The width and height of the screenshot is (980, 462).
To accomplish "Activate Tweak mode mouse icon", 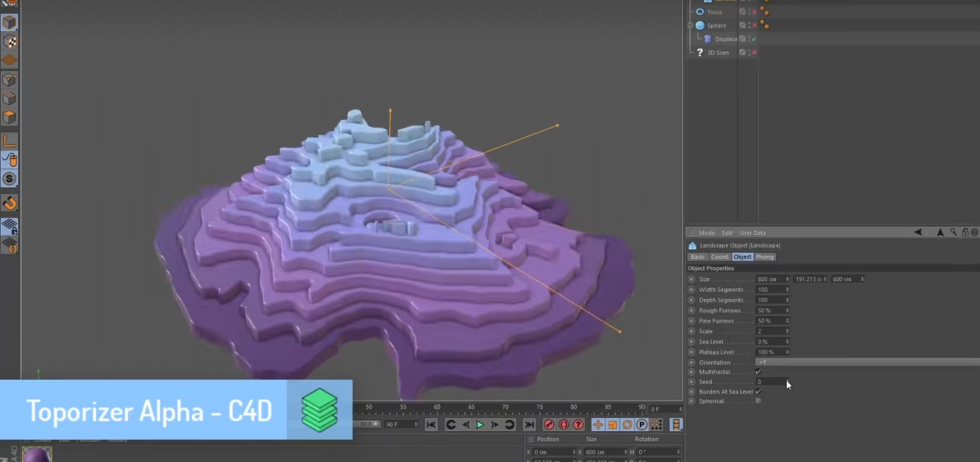I will click(9, 160).
